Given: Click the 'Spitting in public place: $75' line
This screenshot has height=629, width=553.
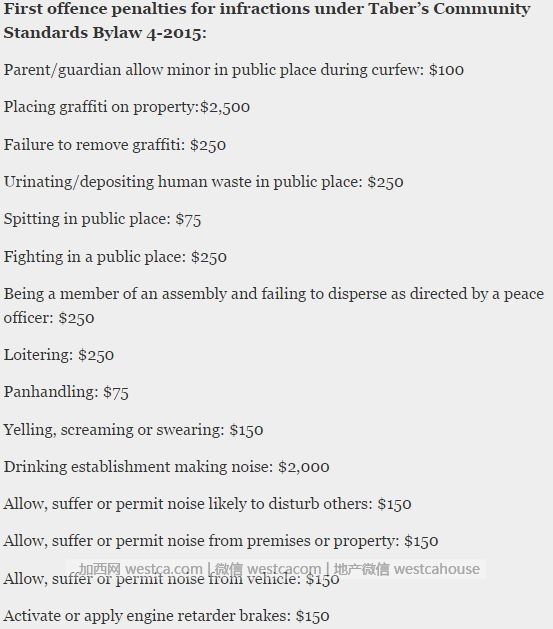Looking at the screenshot, I should point(102,219).
